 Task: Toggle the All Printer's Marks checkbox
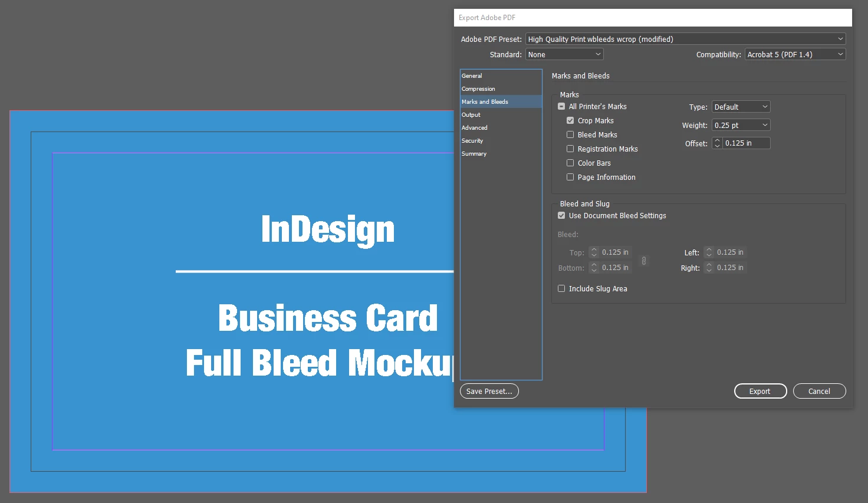point(561,107)
